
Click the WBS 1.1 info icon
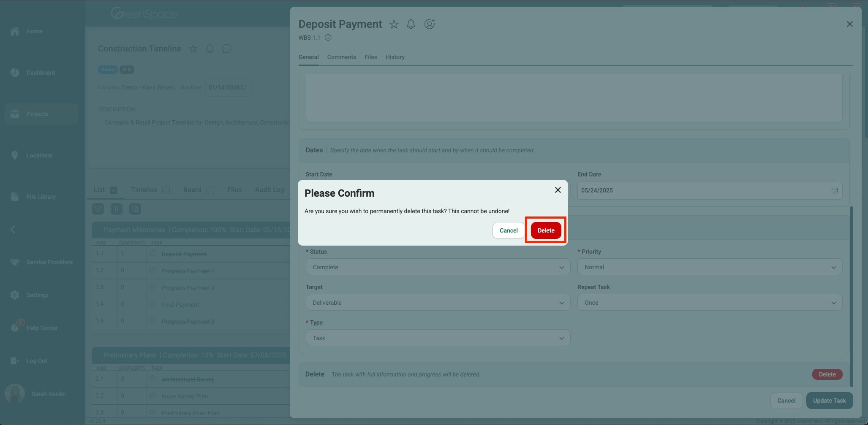point(328,38)
